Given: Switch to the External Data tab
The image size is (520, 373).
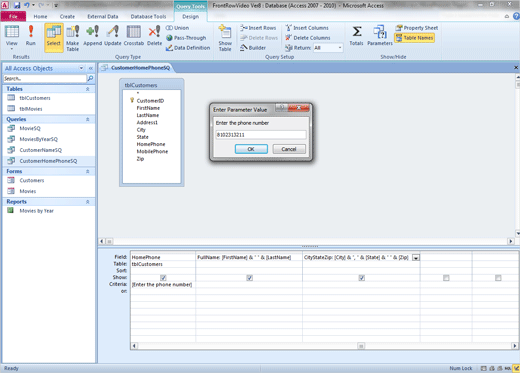Looking at the screenshot, I should tap(103, 16).
